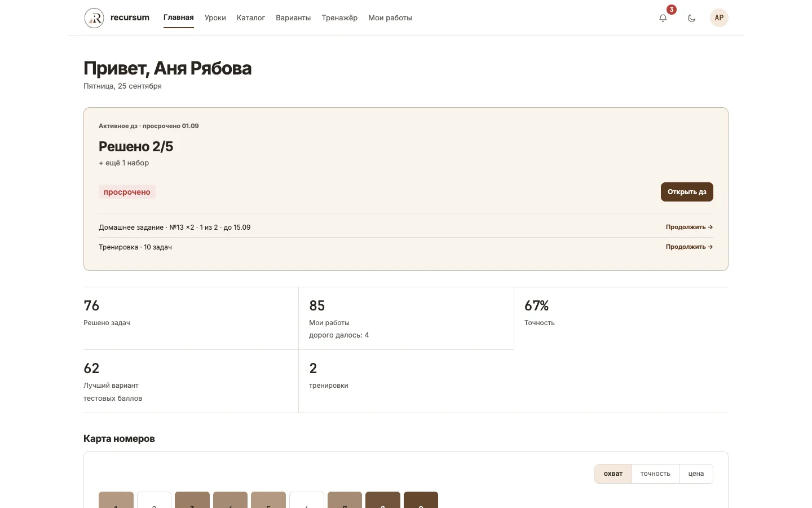Click the 85 Мои работы stat
Screen dimensions: 812x508
pos(406,318)
